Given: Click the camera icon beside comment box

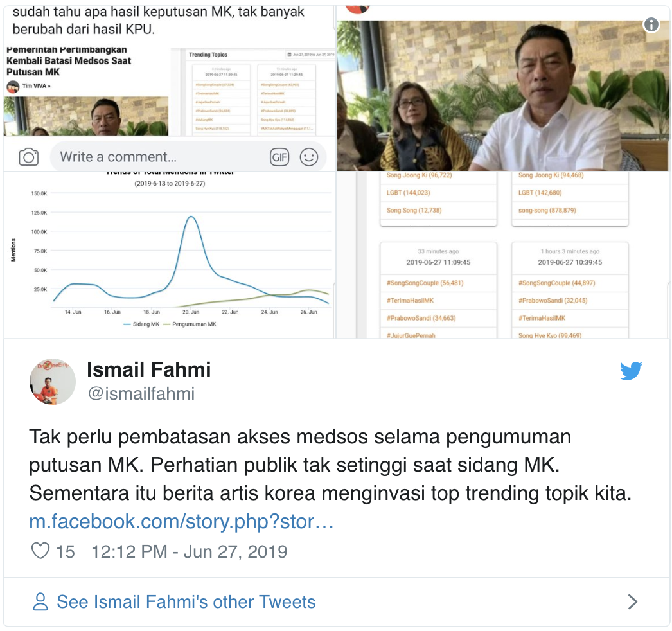Looking at the screenshot, I should [29, 157].
